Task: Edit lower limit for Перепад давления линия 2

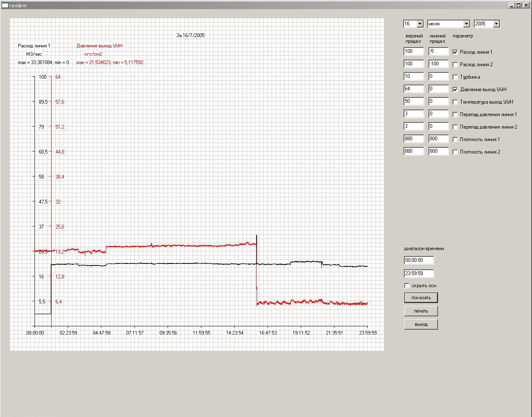Action: (438, 126)
